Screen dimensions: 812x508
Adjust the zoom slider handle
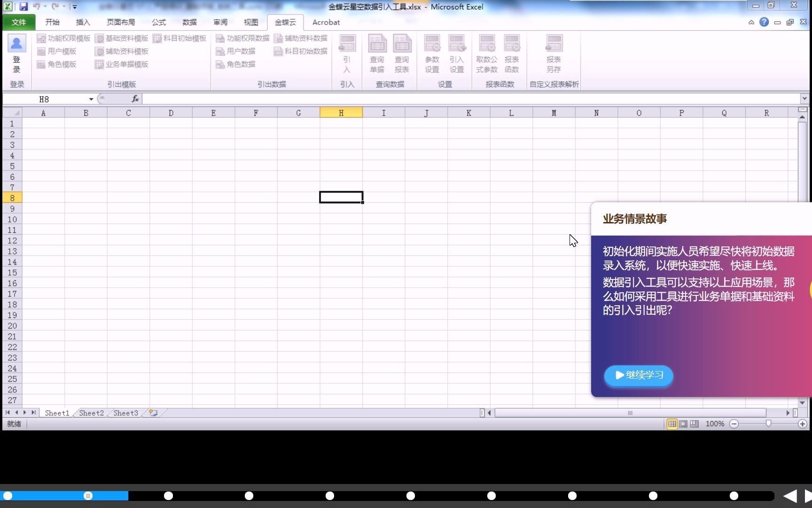click(768, 424)
